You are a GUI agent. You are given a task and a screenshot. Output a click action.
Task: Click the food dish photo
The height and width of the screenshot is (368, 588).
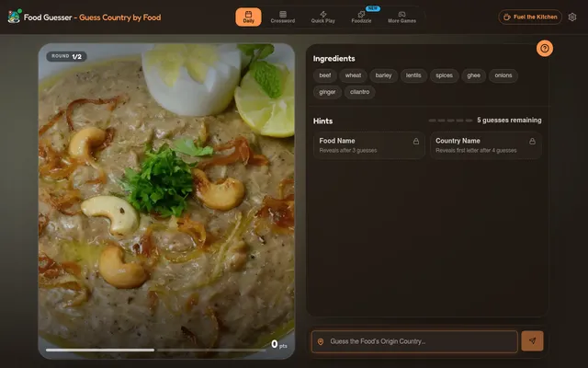pos(166,201)
